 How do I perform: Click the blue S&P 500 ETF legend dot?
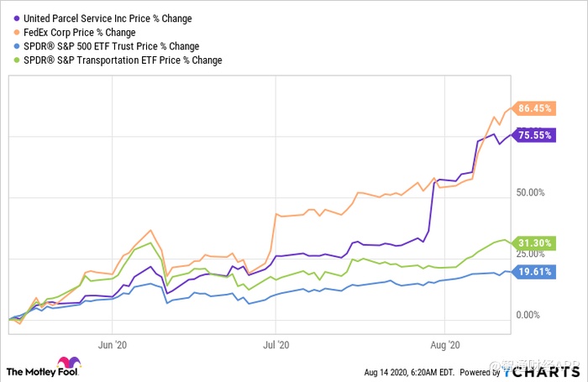[x=13, y=46]
